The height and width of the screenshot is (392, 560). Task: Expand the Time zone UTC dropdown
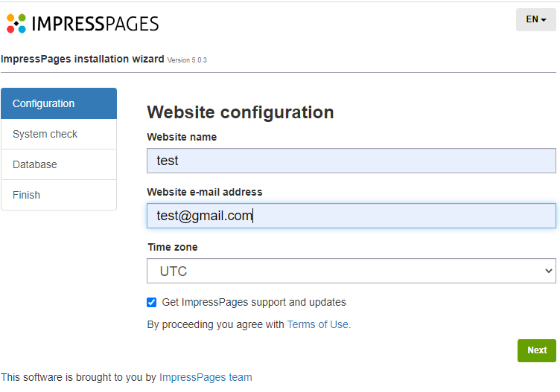click(x=351, y=271)
